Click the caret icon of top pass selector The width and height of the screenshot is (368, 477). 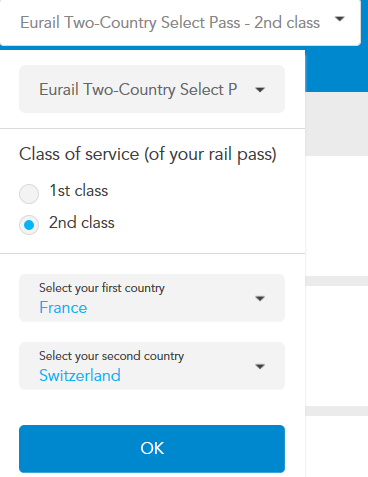(339, 19)
